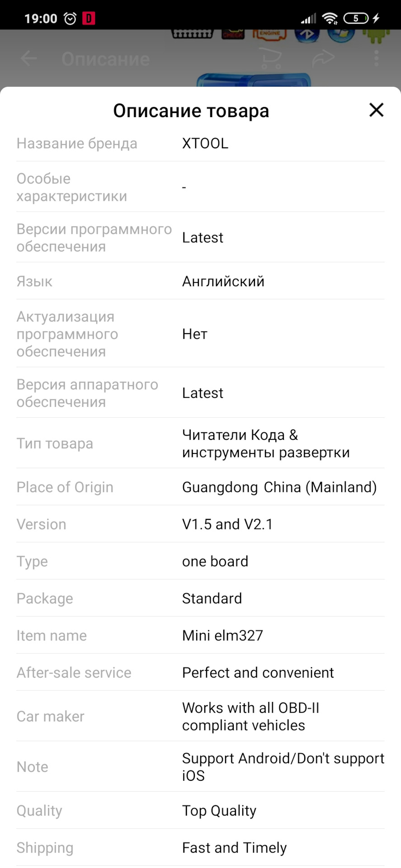Tap the battery indicator icon
This screenshot has width=401, height=868.
click(356, 19)
